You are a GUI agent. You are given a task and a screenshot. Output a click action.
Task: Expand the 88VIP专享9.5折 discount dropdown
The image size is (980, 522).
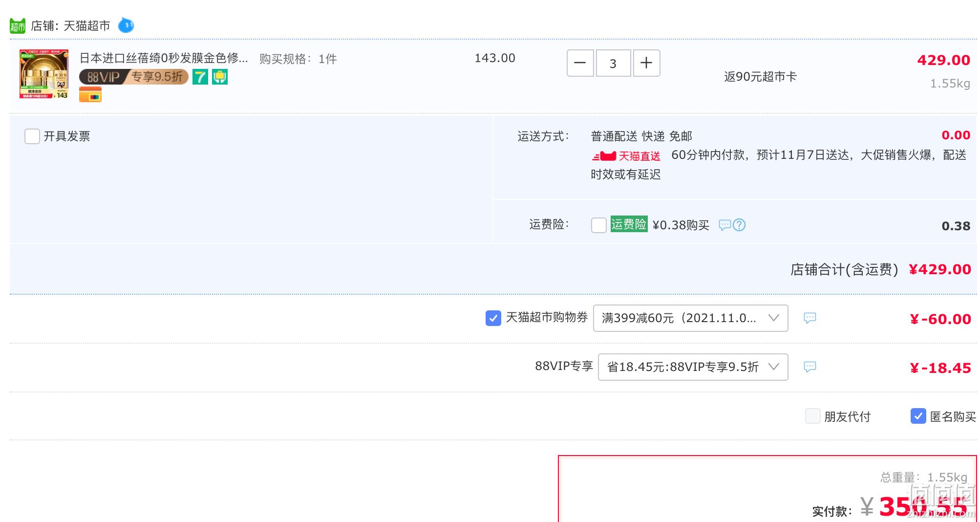pos(693,367)
